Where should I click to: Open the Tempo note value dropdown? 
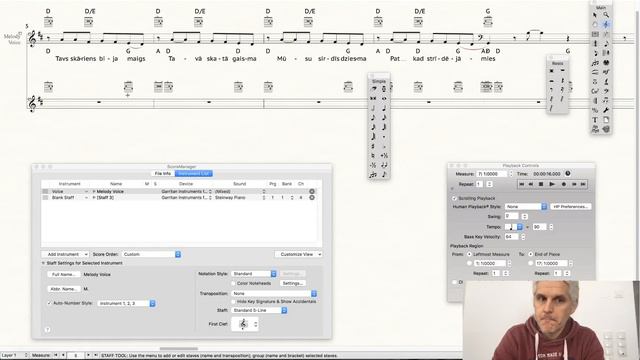[x=514, y=227]
